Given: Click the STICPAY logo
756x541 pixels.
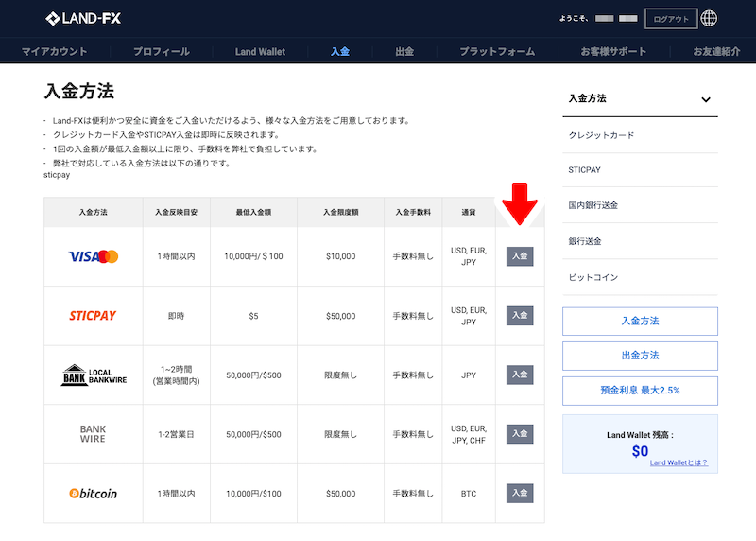Looking at the screenshot, I should 93,316.
